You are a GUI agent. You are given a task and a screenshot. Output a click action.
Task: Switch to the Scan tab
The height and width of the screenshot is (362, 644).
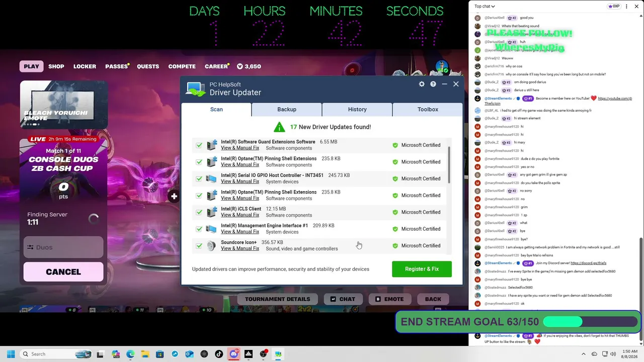[216, 109]
